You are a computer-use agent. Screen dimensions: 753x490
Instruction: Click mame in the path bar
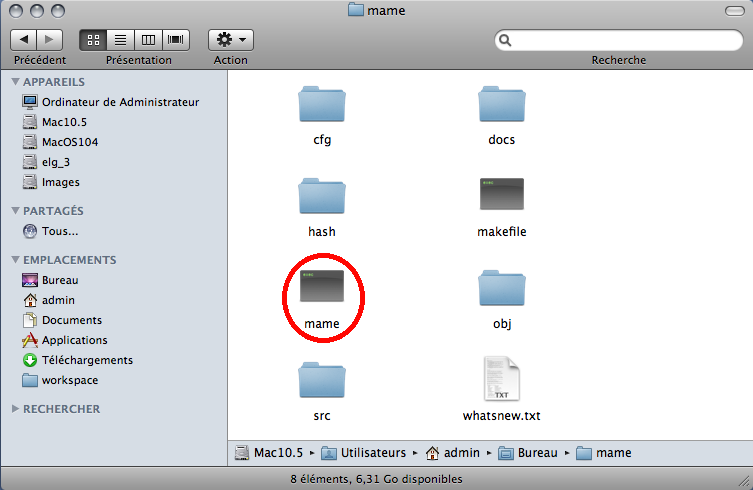604,453
